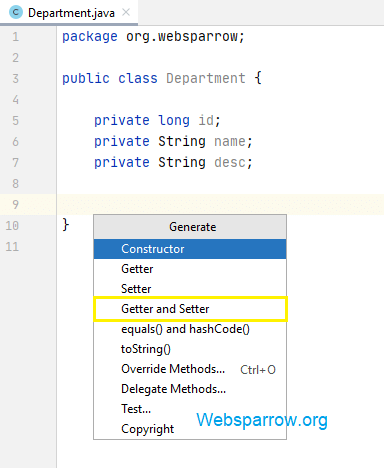Choose Setter in Generate menu
Viewport: 384px width, 468px height.
coord(190,289)
